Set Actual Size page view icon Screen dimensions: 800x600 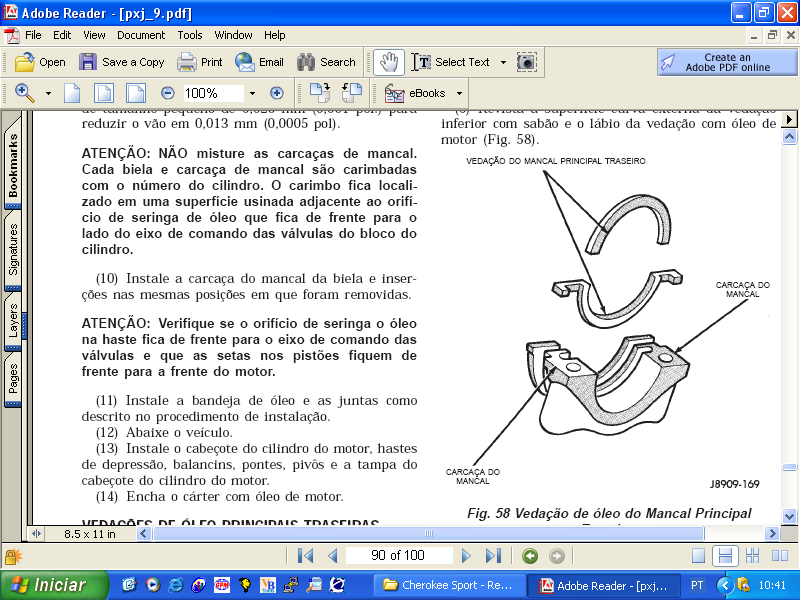click(72, 93)
